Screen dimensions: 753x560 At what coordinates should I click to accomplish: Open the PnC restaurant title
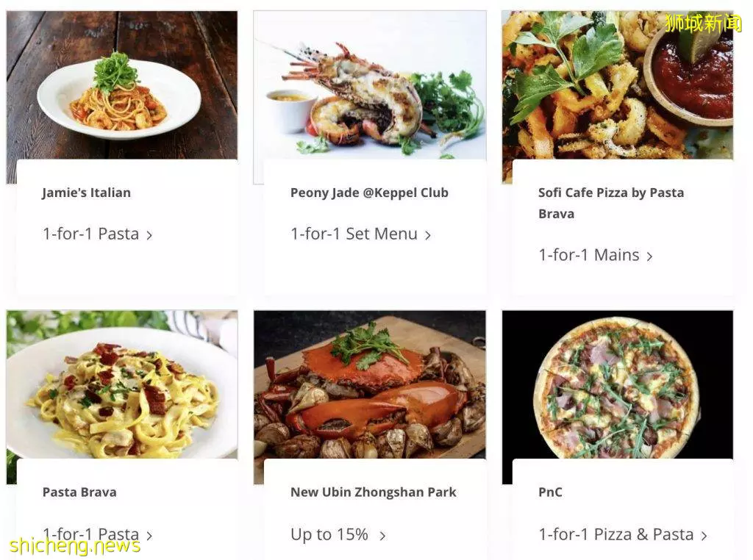pos(550,492)
